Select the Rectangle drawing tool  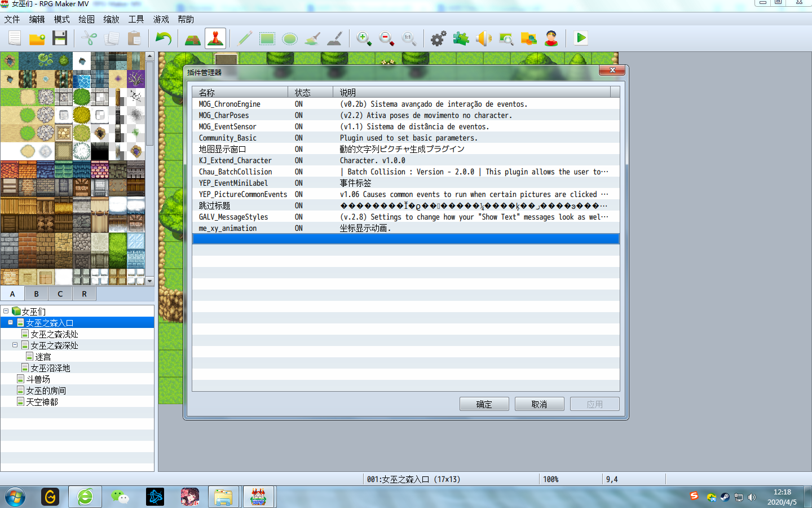267,38
